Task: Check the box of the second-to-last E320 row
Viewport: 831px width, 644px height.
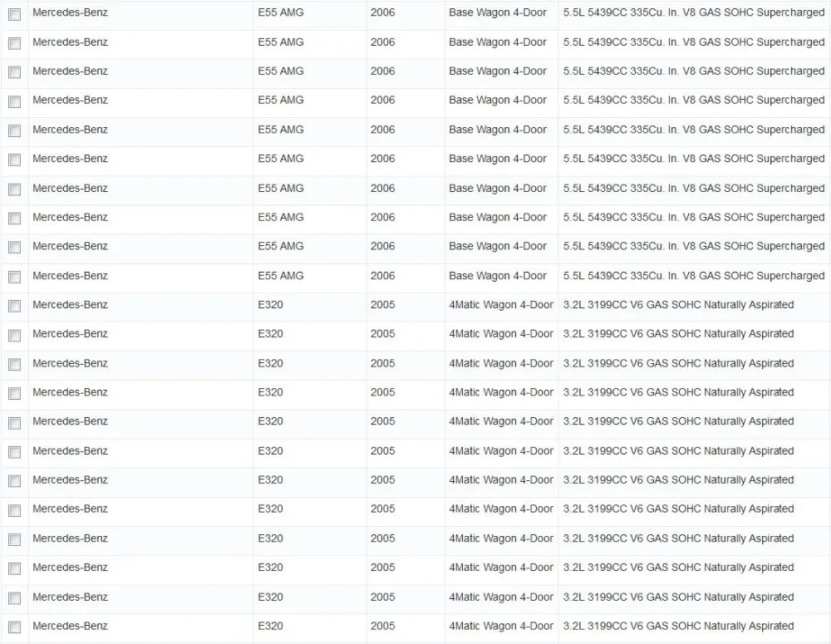Action: point(15,598)
